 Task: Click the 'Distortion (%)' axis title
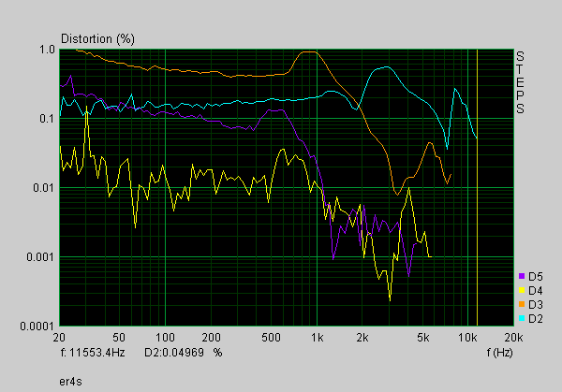[x=97, y=38]
